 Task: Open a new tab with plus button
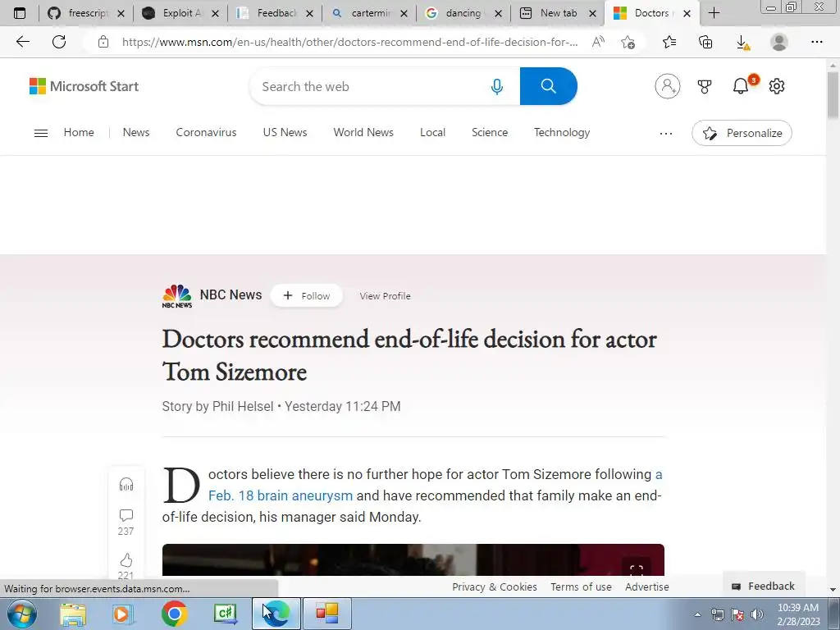point(714,13)
